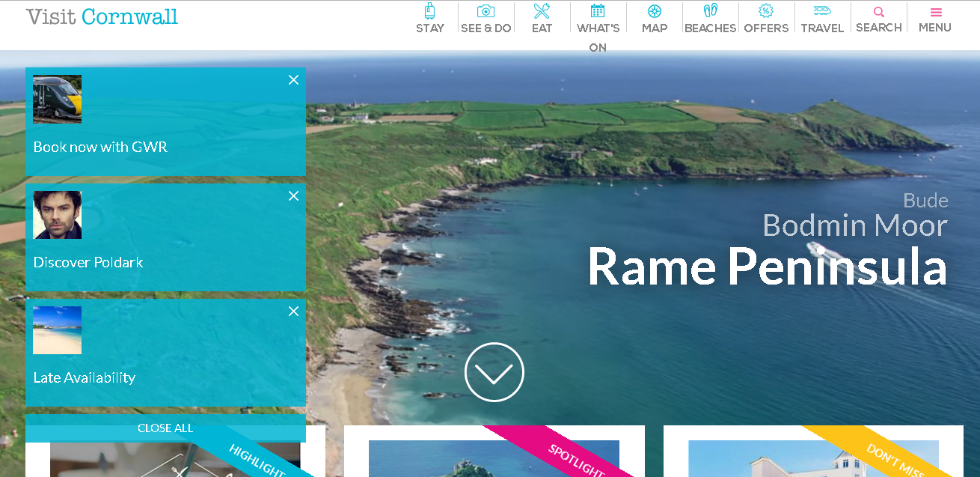The height and width of the screenshot is (477, 980).
Task: Click the Offers percent badge icon
Action: pos(766,11)
